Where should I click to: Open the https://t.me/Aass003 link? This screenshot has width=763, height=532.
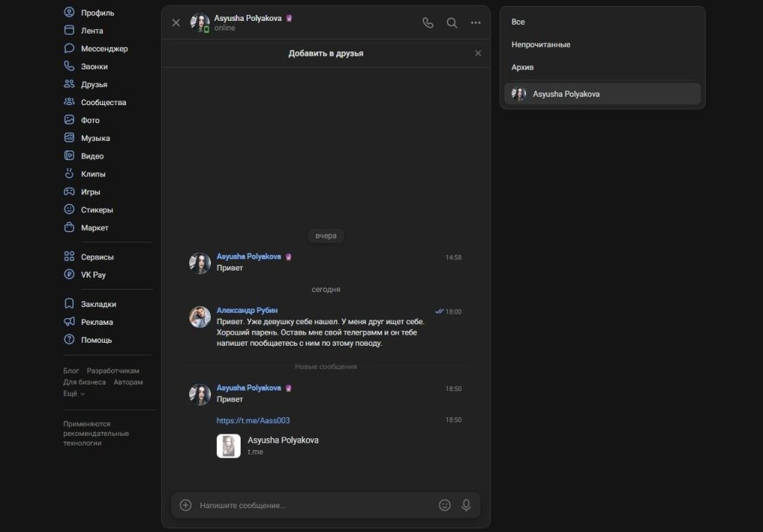pyautogui.click(x=253, y=420)
